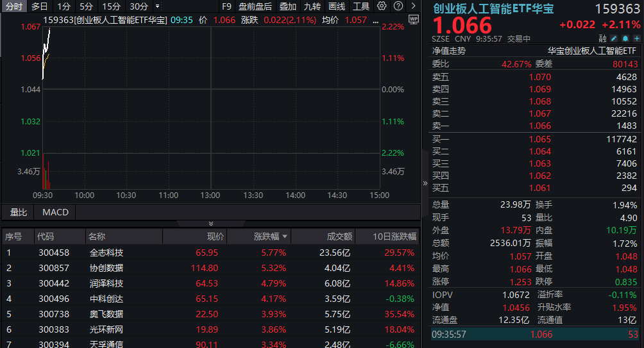Click the 跌停 limit-down price 0.835
The width and height of the screenshot is (644, 348).
tap(626, 282)
